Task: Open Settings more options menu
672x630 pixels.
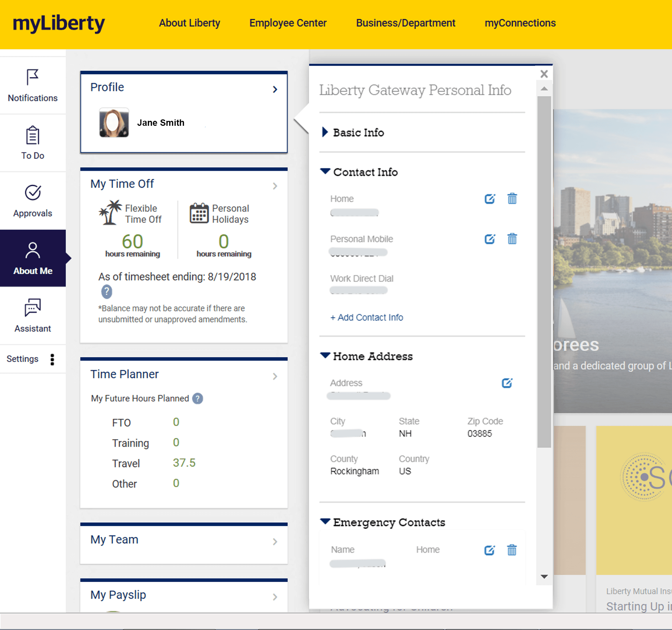Action: [x=52, y=360]
